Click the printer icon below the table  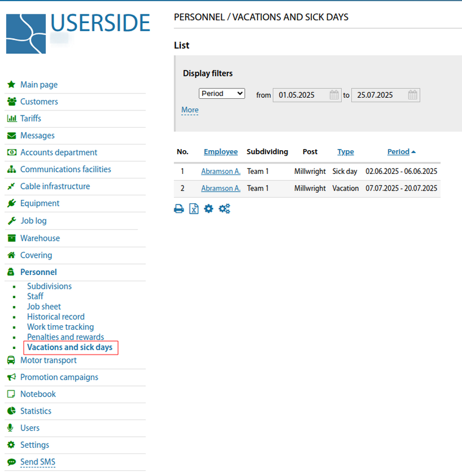179,209
